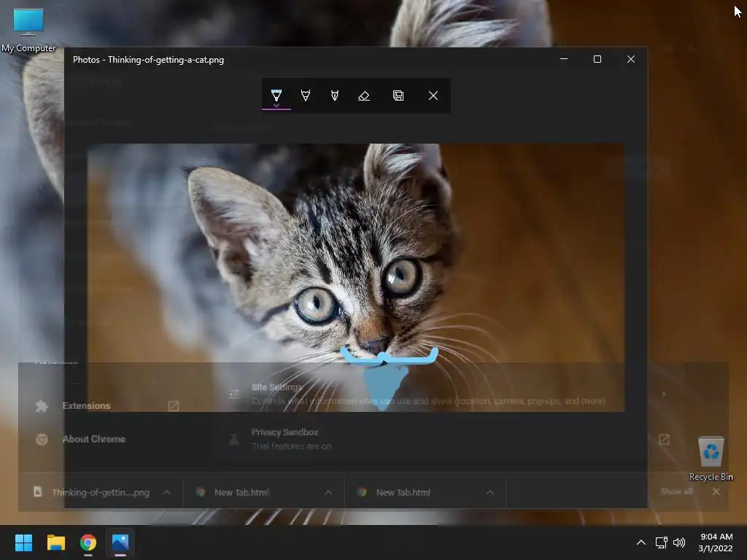Select the My Computer desktop icon
The image size is (747, 560).
(x=28, y=30)
